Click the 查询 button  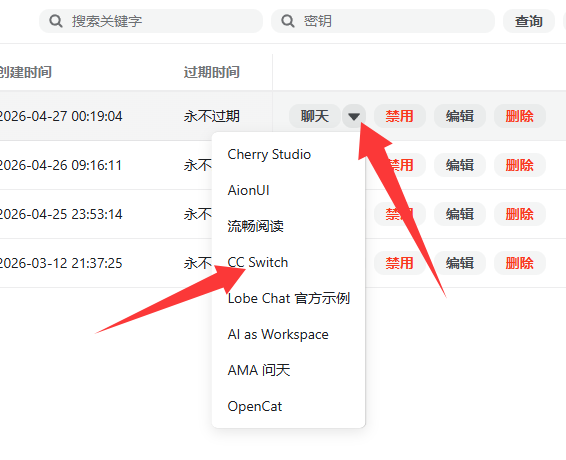point(528,21)
